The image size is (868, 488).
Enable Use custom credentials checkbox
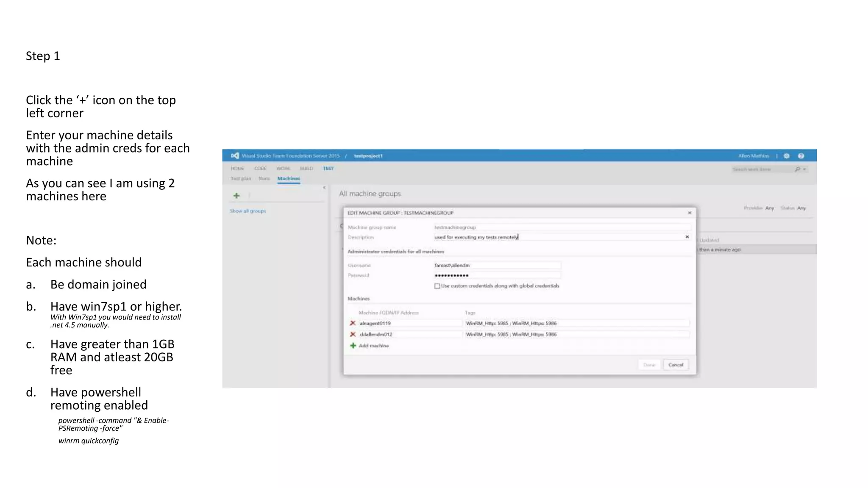pyautogui.click(x=437, y=286)
